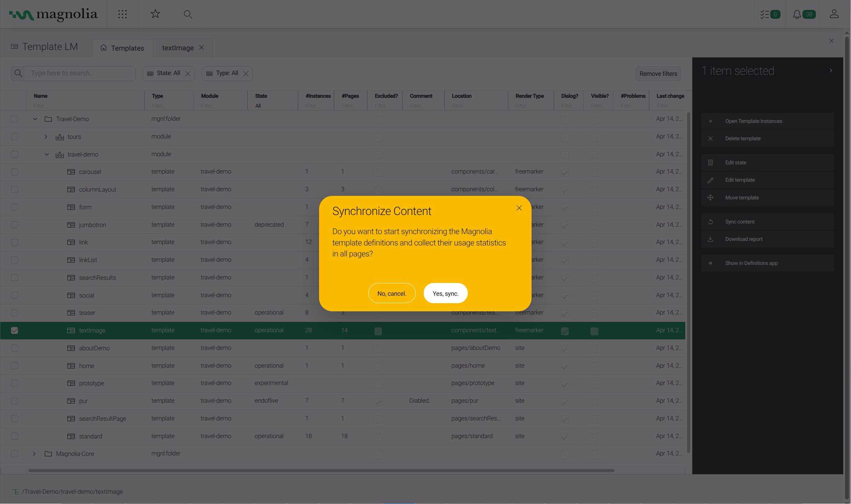Open the tasks checklist icon
Screen dimensions: 851x504
(765, 14)
